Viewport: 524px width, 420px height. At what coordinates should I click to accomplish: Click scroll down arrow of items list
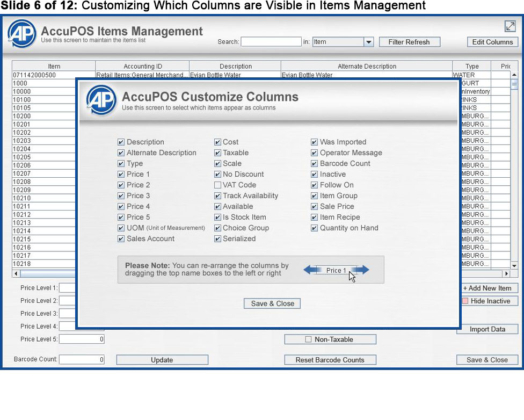514,266
